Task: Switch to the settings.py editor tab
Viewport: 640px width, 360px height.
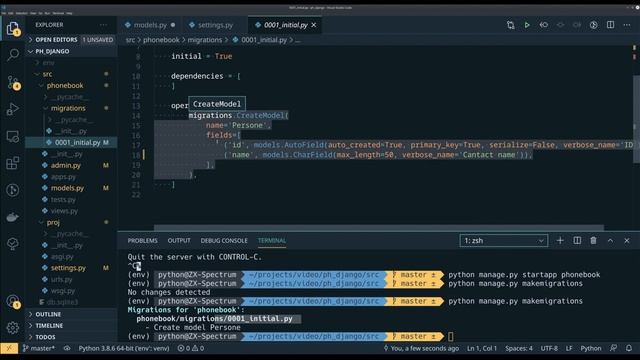Action: point(215,25)
